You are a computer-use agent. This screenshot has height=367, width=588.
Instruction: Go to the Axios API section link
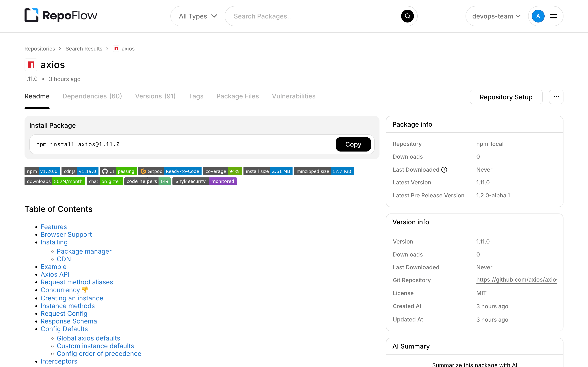point(55,274)
